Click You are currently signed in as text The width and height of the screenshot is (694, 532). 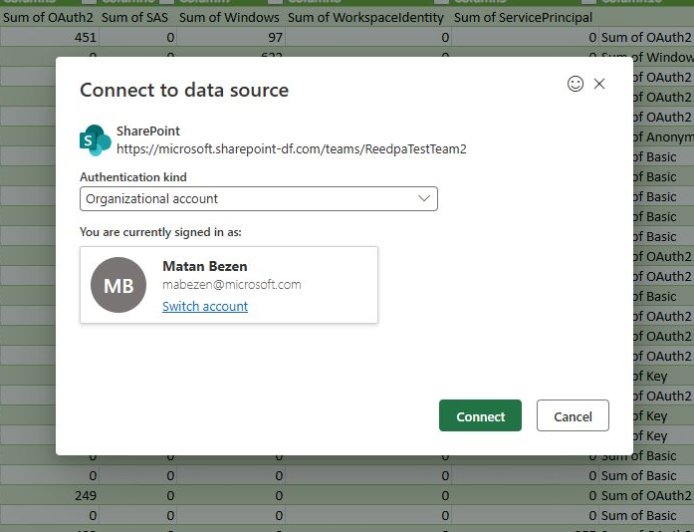click(161, 232)
